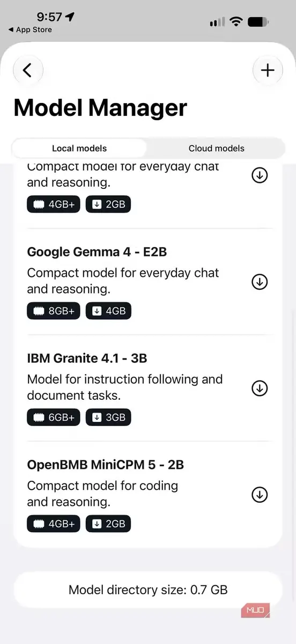
Task: Return to App Store via status bar link
Action: 30,30
